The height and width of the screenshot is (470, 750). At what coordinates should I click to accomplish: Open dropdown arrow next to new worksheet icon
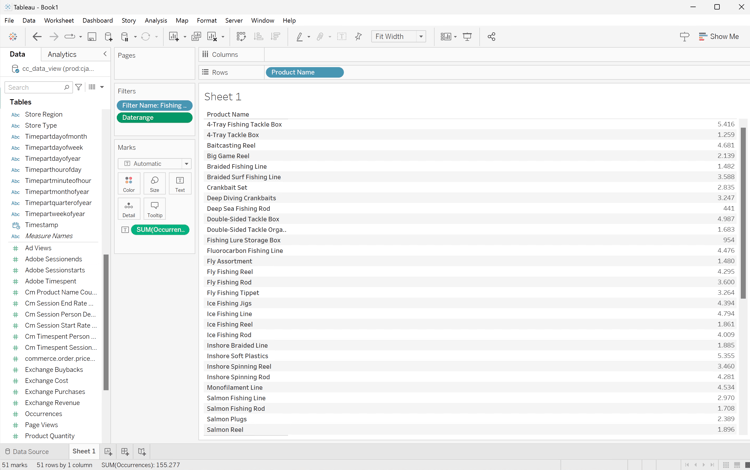185,37
